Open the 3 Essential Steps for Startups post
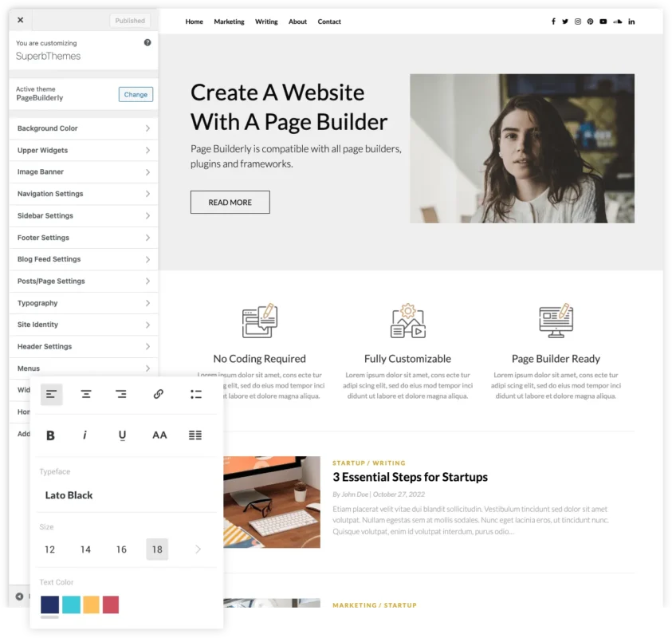The image size is (672, 638). 411,477
